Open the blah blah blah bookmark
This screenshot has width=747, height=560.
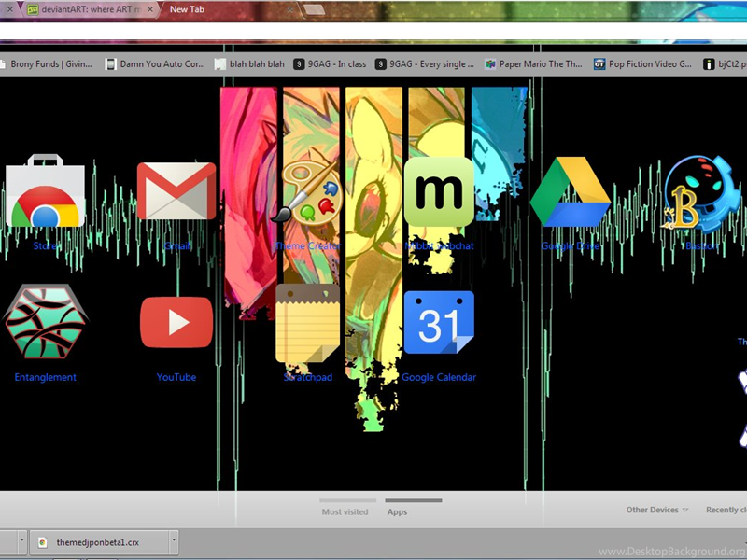tap(249, 63)
